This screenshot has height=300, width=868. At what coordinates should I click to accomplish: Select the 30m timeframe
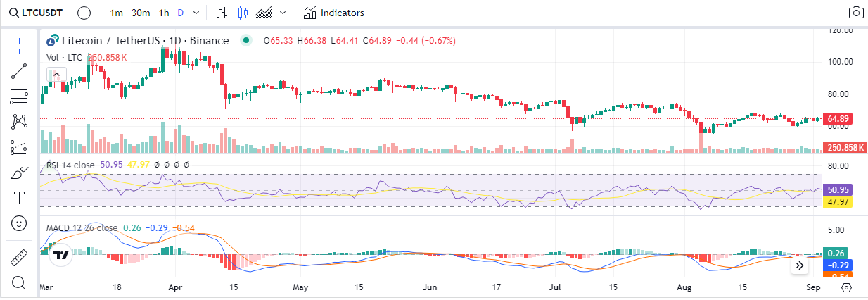coord(141,13)
